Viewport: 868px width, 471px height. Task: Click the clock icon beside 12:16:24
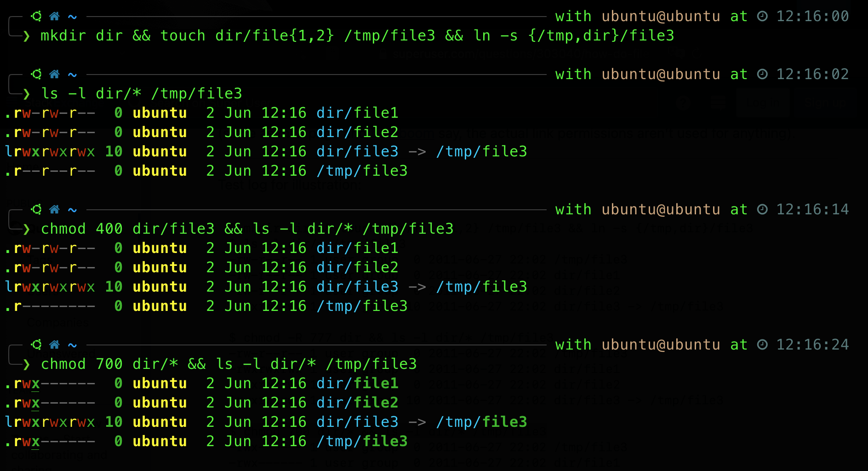coord(762,345)
